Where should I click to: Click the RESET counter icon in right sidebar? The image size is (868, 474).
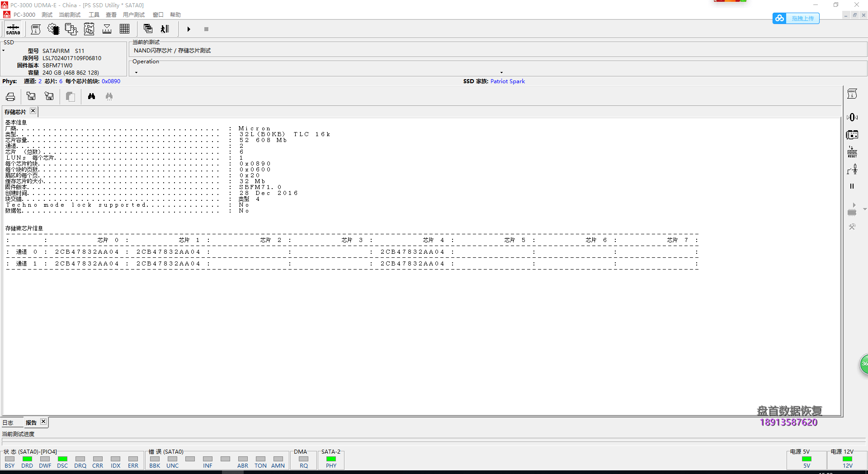(x=852, y=152)
